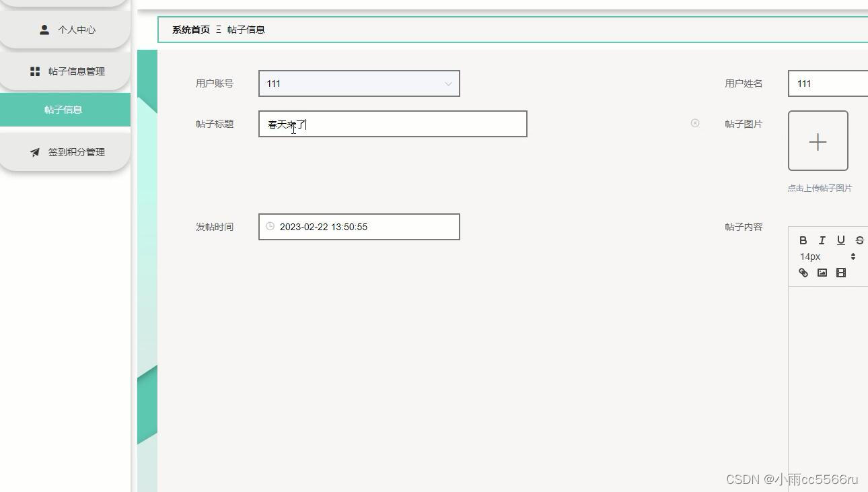Insert a link in editor

coord(803,273)
